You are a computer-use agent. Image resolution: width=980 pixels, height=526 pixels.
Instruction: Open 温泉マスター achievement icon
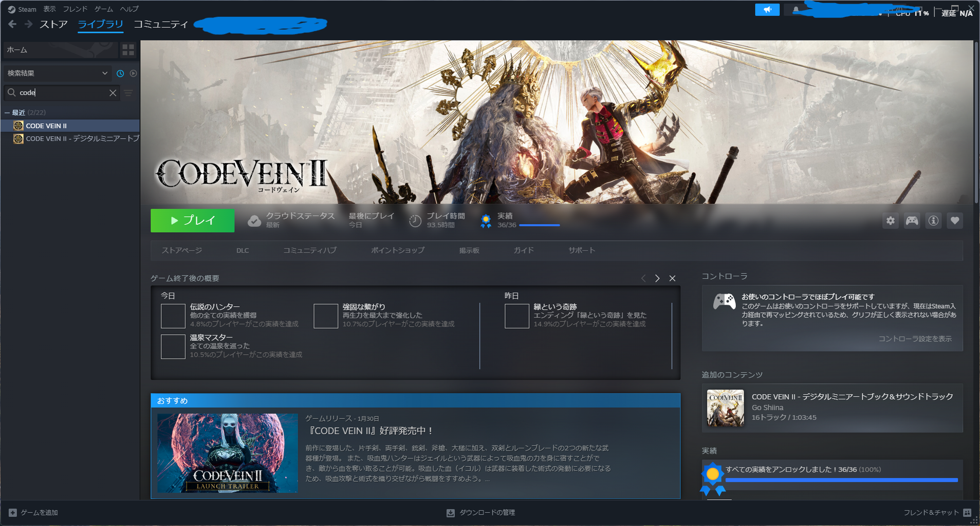(173, 347)
